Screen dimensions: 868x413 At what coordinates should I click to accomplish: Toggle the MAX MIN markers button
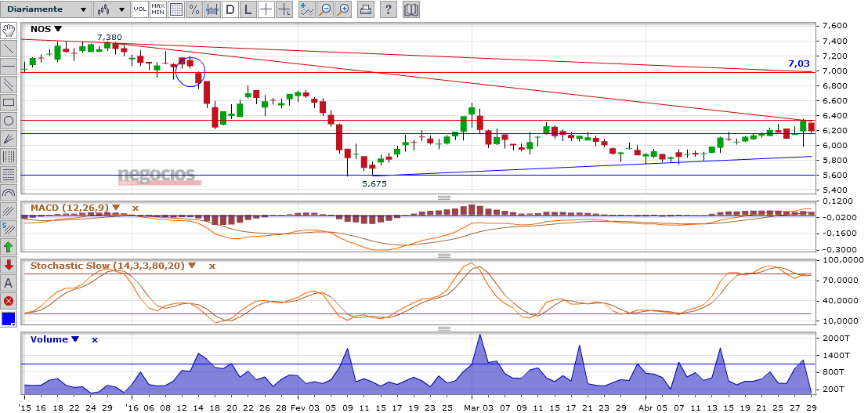[157, 9]
